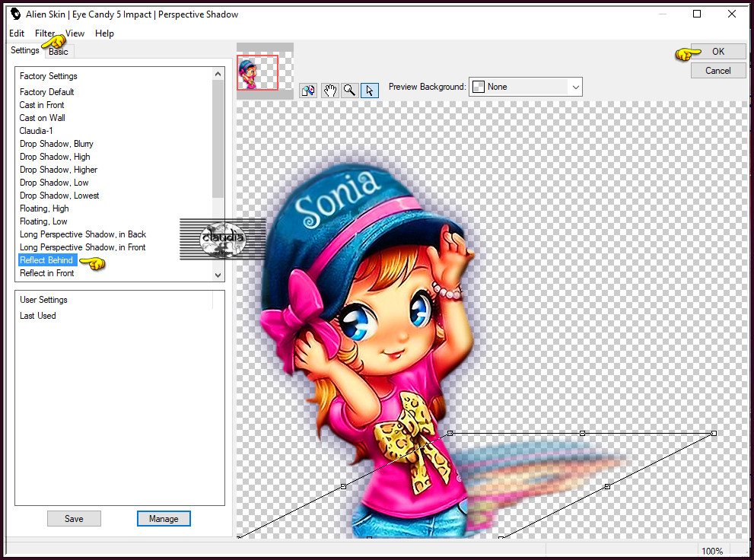The image size is (754, 560).
Task: Confirm the effect with OK
Action: (x=718, y=52)
